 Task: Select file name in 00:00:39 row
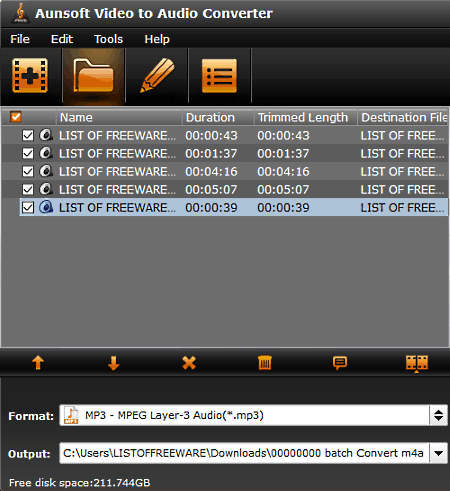coord(117,208)
